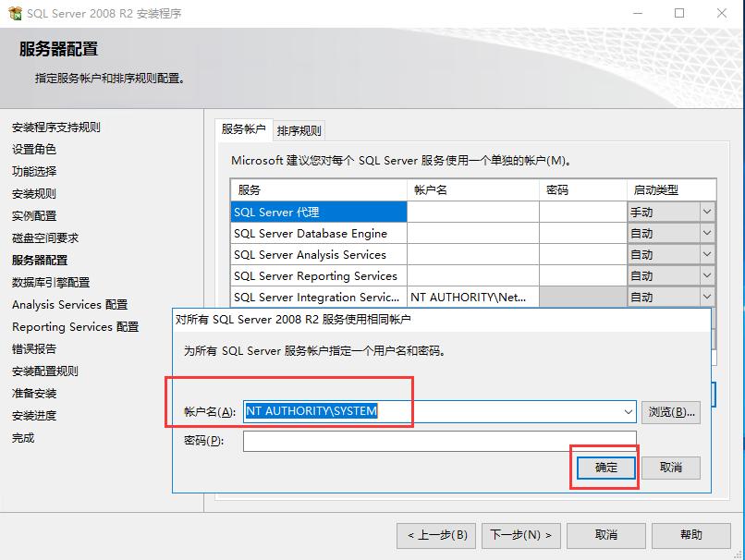Open startup type dropdown for SQL Server 代理
Image resolution: width=745 pixels, height=560 pixels.
[x=705, y=212]
